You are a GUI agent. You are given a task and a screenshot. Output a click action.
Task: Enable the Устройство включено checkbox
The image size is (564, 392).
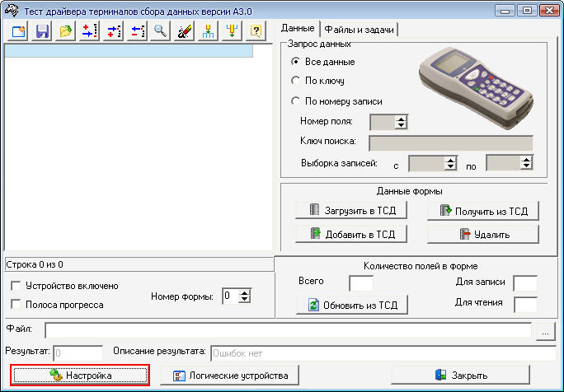pos(16,286)
